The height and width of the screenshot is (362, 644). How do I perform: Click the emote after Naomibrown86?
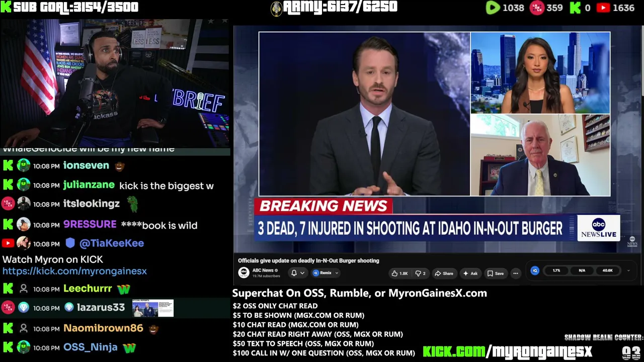tap(153, 328)
